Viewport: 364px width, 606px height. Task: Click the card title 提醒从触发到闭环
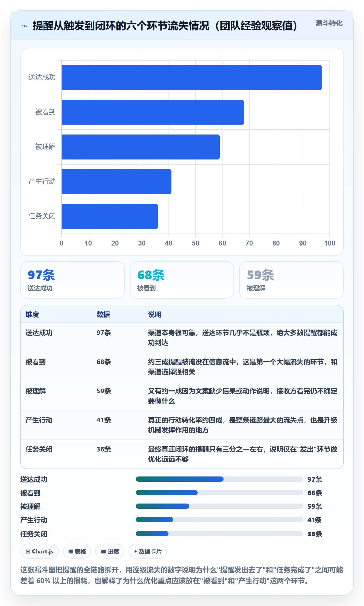point(165,26)
